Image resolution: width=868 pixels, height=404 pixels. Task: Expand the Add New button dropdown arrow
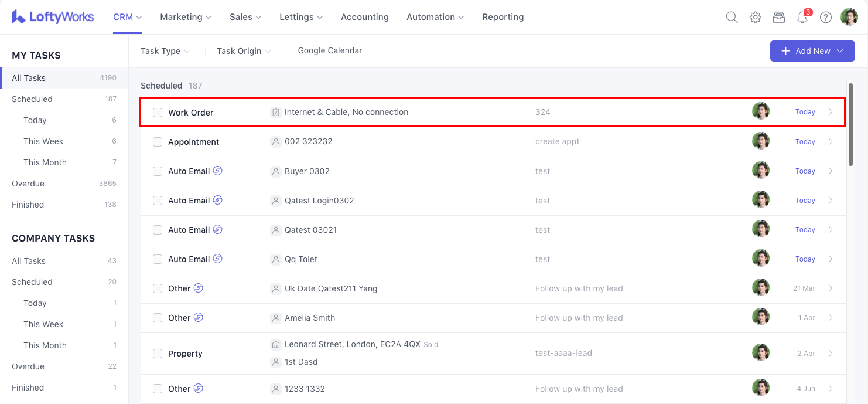pyautogui.click(x=840, y=51)
